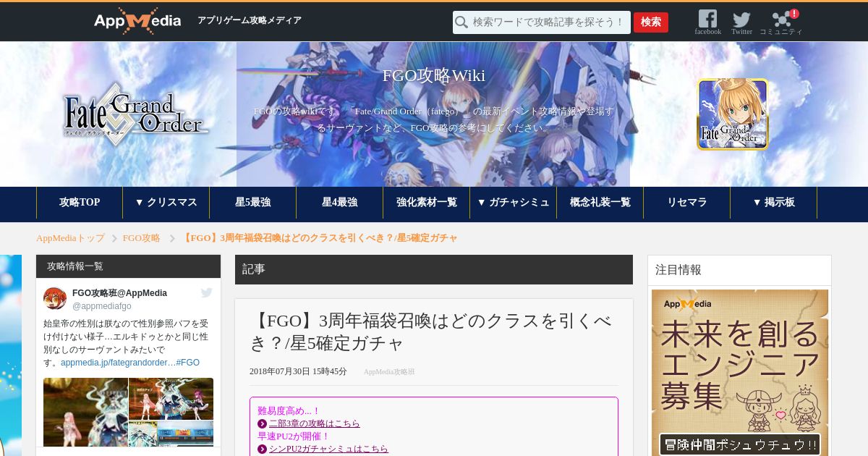Image resolution: width=868 pixels, height=456 pixels.
Task: Open the Facebook icon link
Action: point(707,22)
